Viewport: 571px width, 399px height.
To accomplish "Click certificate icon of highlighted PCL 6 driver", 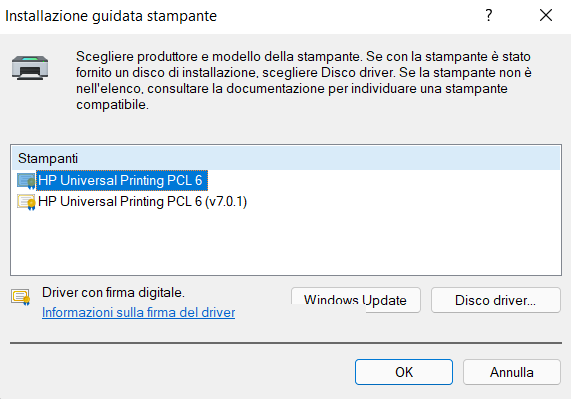I will 26,181.
